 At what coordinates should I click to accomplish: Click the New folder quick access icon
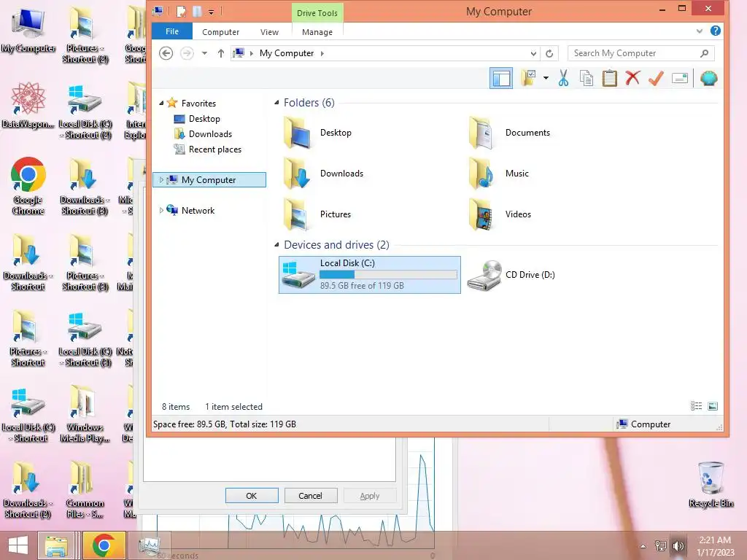(197, 12)
